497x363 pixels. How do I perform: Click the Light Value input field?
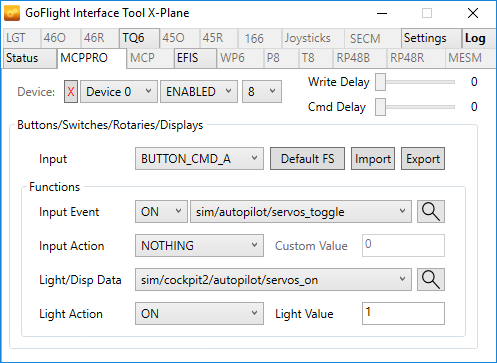coord(403,313)
